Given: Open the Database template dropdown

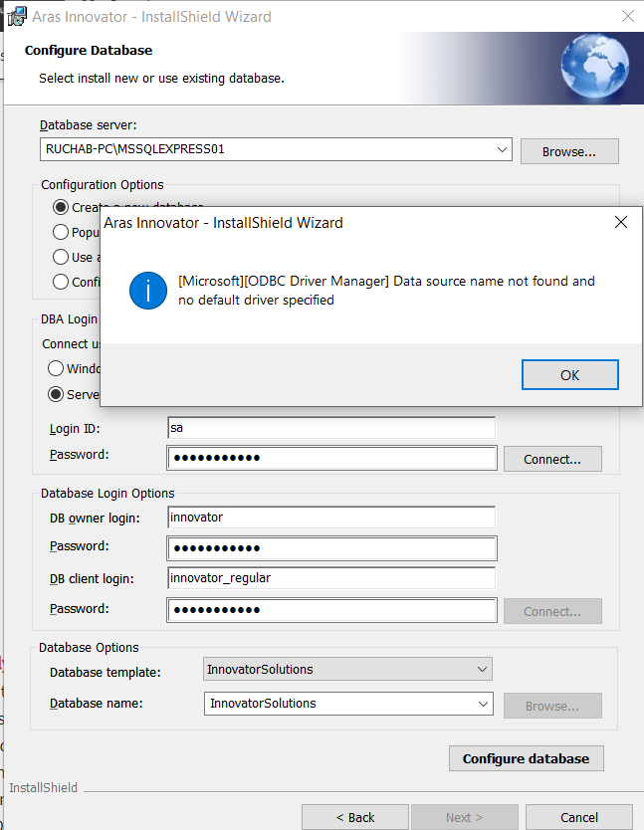Looking at the screenshot, I should pos(482,670).
